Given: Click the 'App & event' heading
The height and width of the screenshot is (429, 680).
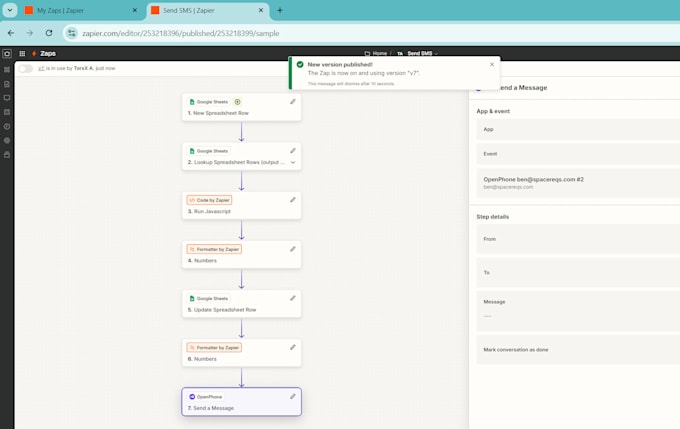Looking at the screenshot, I should coord(493,111).
